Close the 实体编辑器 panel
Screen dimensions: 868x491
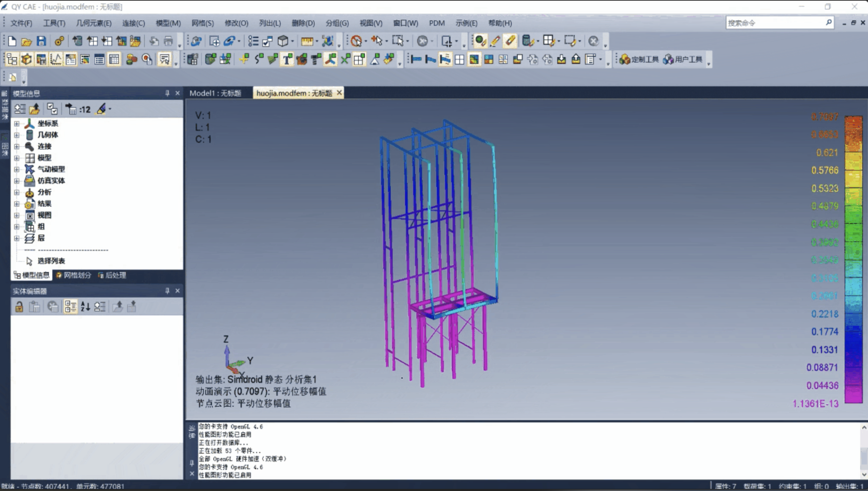coord(178,291)
